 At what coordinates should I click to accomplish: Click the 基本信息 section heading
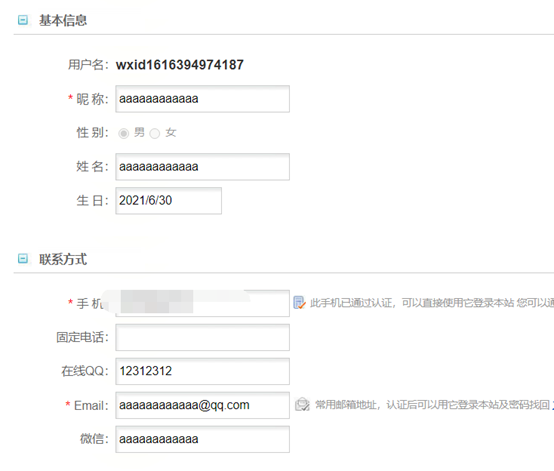63,20
